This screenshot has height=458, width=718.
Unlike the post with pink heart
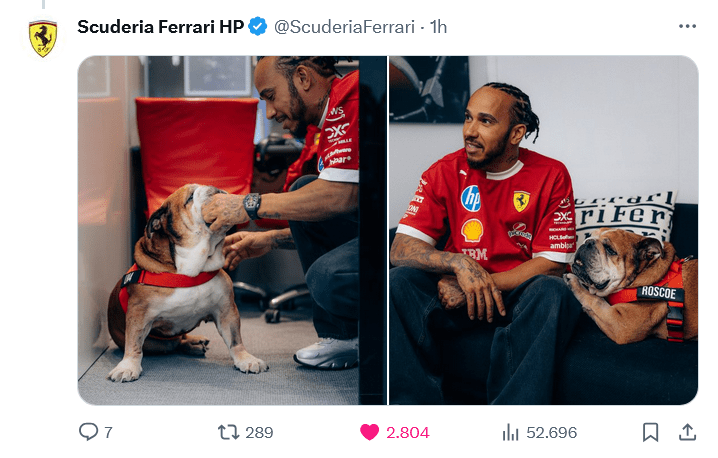coord(369,432)
